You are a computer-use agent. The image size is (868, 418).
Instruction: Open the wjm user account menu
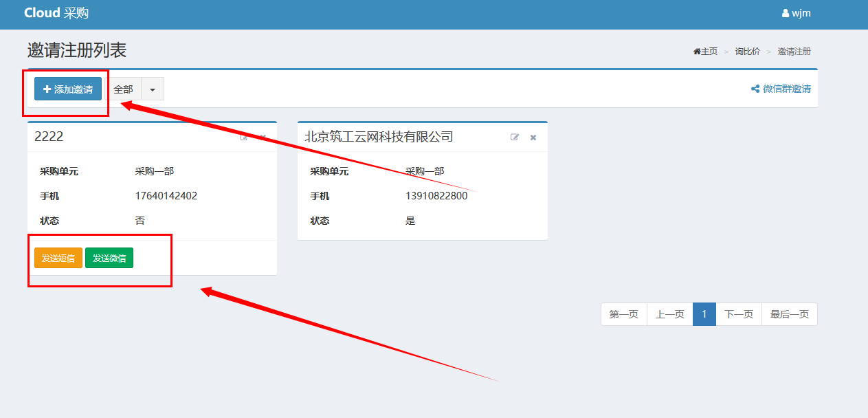pyautogui.click(x=797, y=13)
